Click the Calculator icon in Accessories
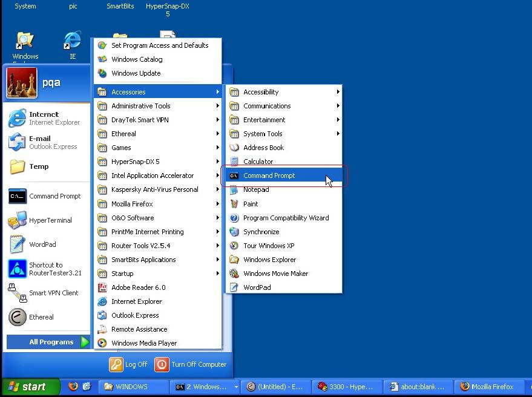 coord(234,162)
